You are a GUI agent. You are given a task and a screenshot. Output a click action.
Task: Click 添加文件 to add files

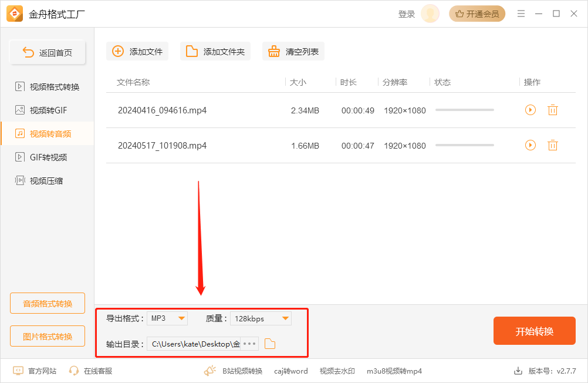(x=137, y=52)
